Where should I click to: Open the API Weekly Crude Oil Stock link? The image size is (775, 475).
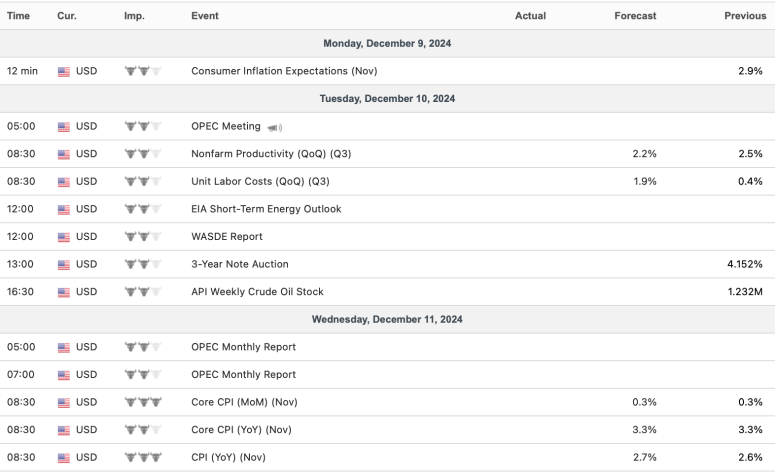tap(257, 292)
